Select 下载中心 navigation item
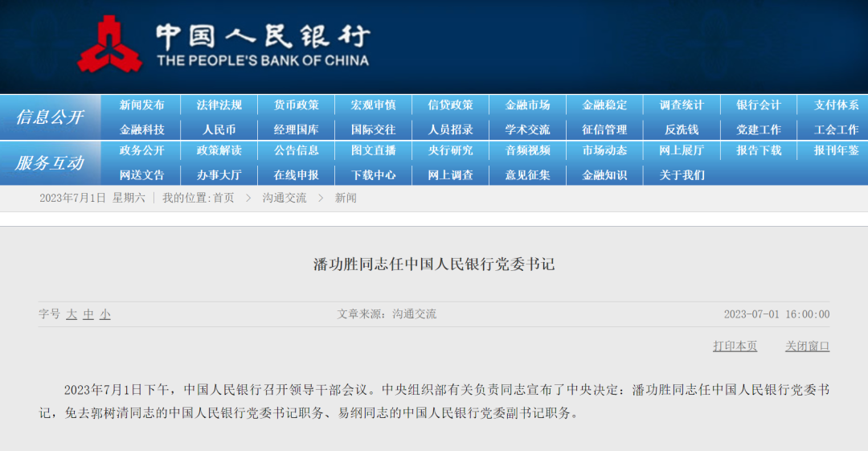This screenshot has height=451, width=868. (373, 174)
